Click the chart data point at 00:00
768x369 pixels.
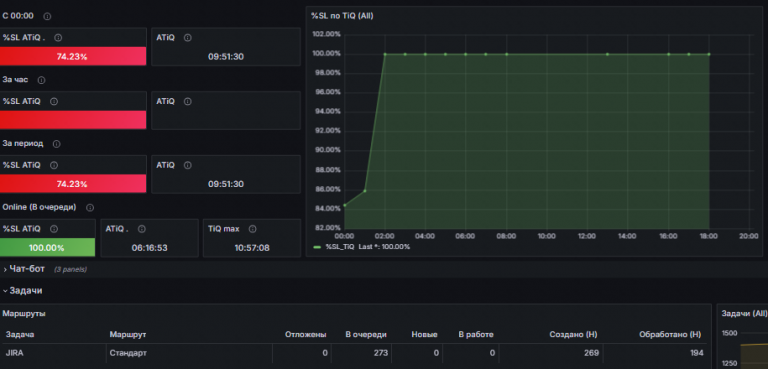344,205
